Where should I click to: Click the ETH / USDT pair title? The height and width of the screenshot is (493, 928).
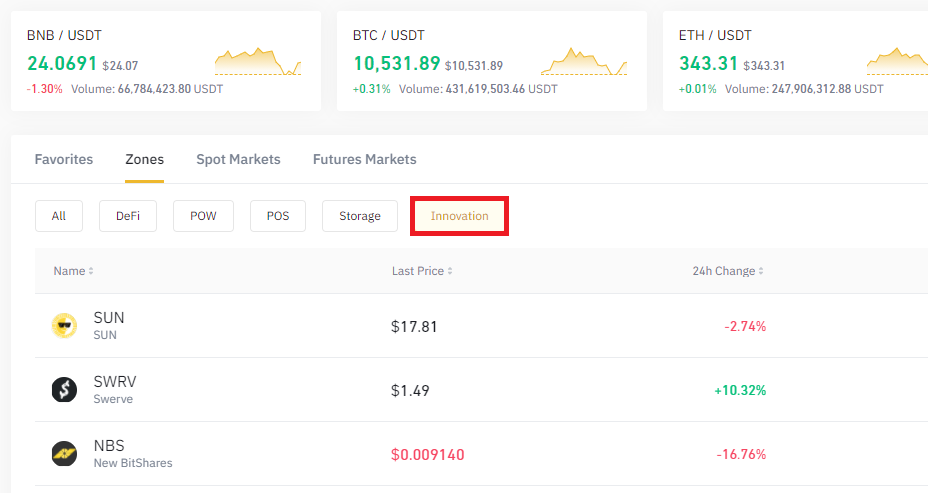click(715, 36)
